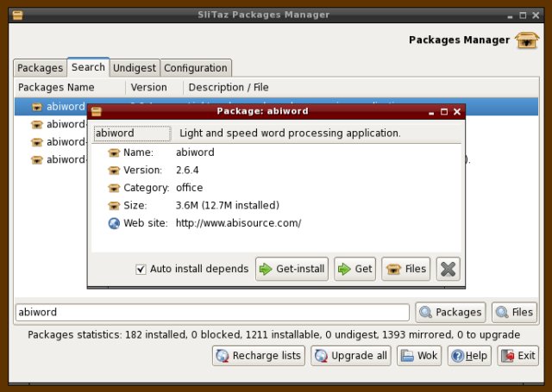This screenshot has width=552, height=392.
Task: Click SliTaz Packages Manager title bar icon
Action: coord(17,16)
